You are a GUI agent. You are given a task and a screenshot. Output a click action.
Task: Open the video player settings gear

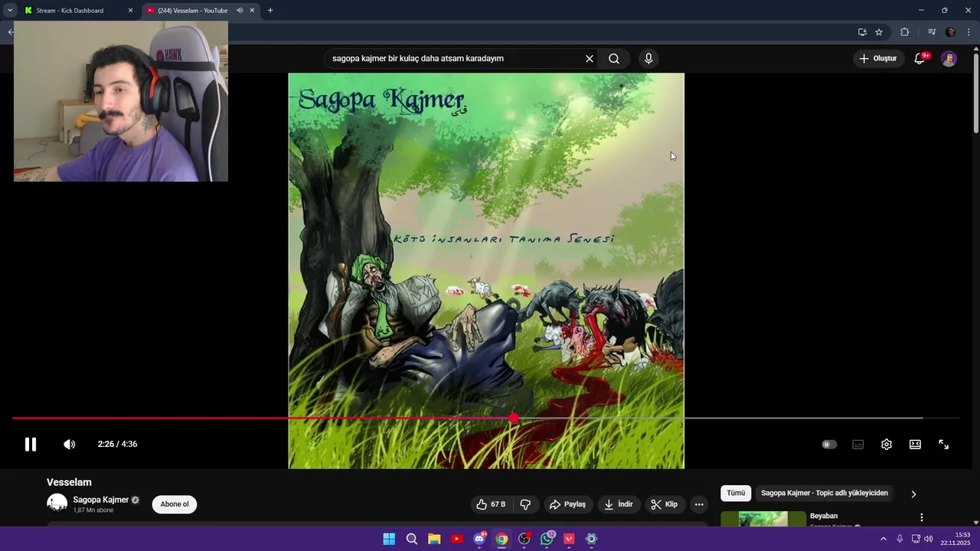tap(887, 445)
